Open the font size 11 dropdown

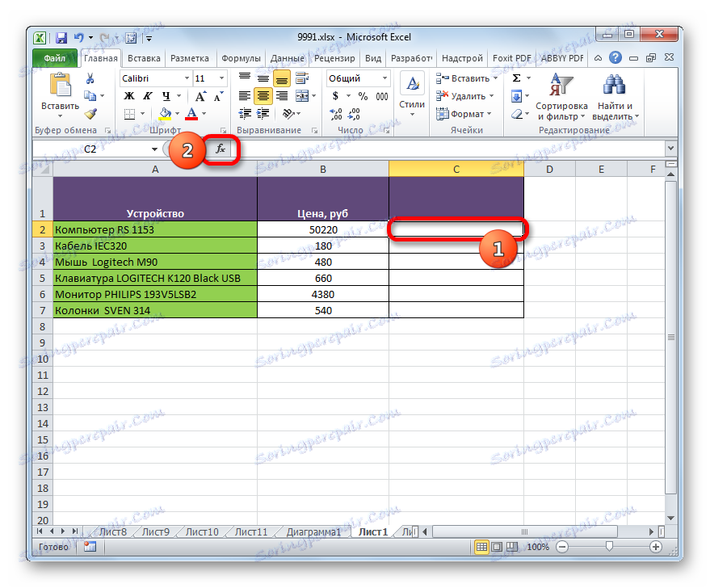[x=221, y=78]
